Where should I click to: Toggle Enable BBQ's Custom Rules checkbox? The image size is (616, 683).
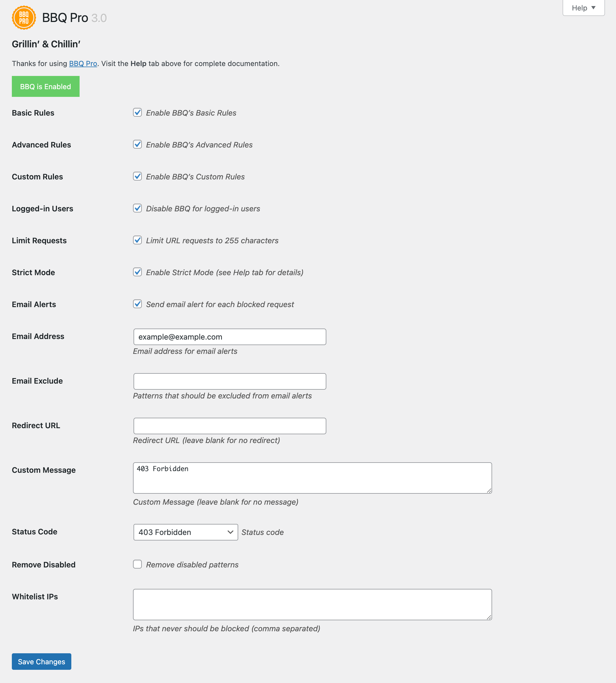pyautogui.click(x=137, y=176)
